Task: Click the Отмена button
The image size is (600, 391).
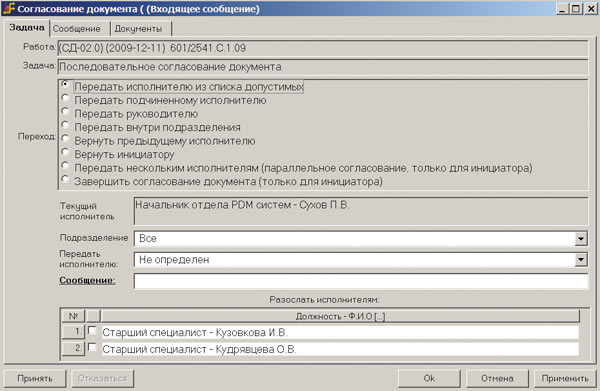Action: point(497,378)
